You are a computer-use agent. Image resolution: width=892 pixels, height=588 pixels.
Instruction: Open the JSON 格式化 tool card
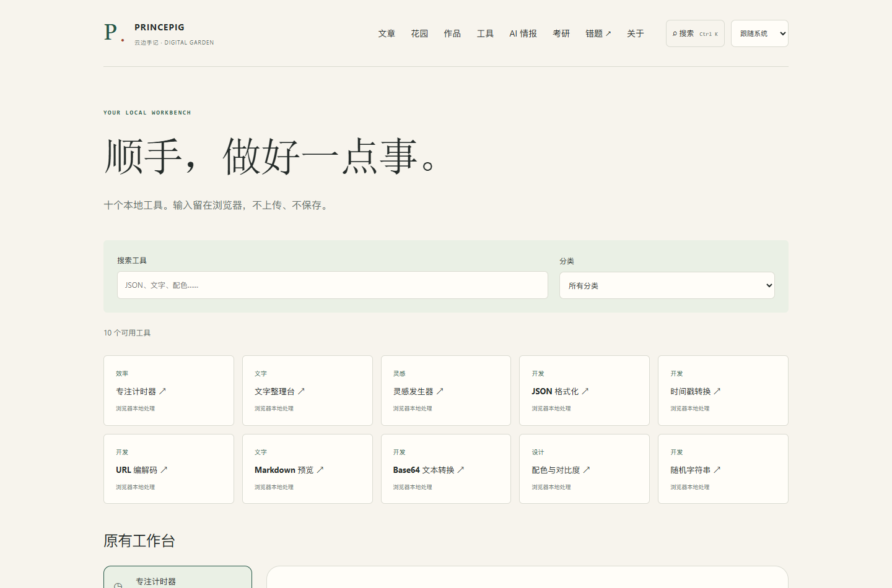click(584, 391)
